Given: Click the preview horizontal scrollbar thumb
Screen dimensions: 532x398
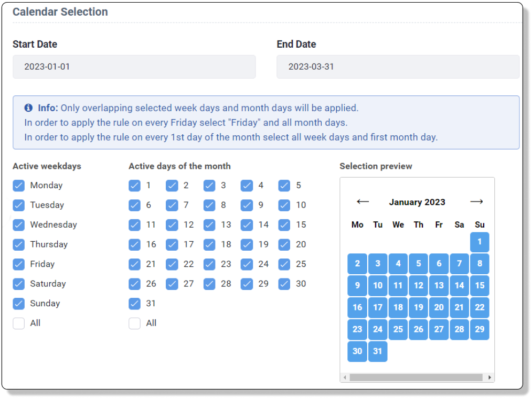Looking at the screenshot, I should 416,378.
